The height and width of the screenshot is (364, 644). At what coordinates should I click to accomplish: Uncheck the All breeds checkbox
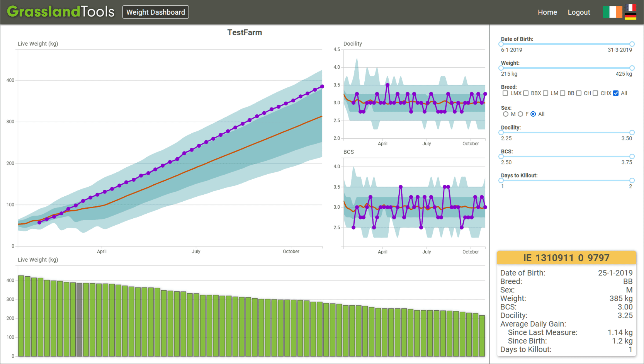[x=616, y=93]
